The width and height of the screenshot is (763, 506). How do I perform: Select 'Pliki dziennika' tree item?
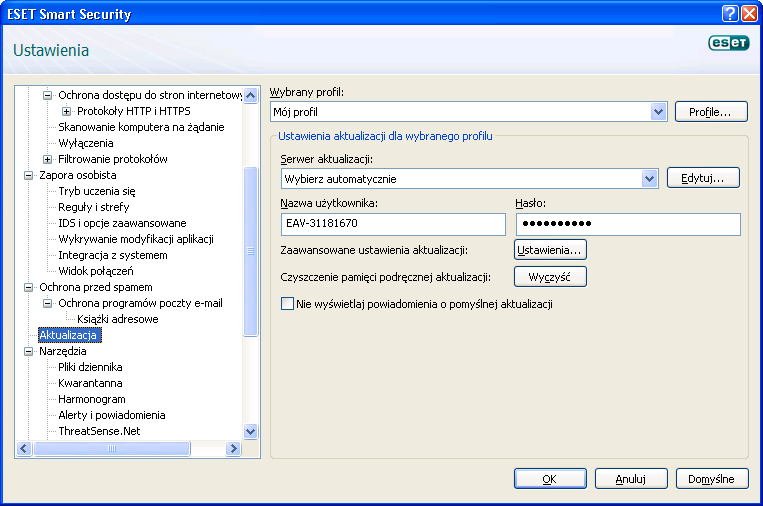(90, 367)
